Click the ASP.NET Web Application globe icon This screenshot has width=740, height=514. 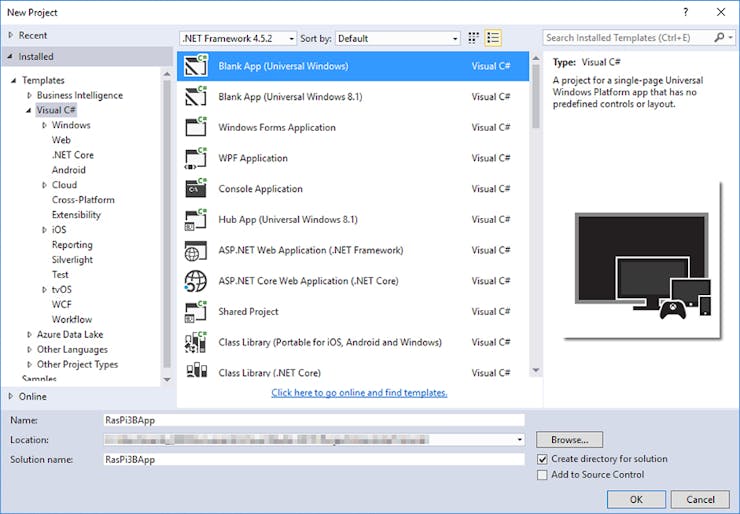(x=195, y=251)
